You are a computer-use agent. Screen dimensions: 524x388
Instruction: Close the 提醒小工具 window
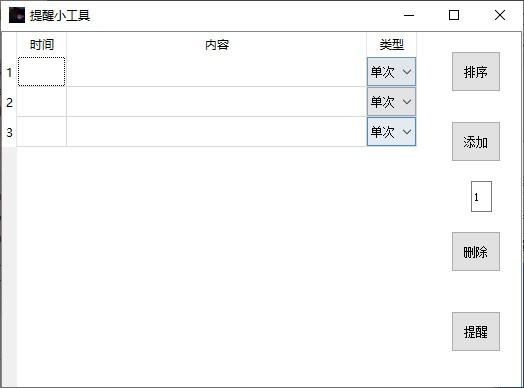[500, 15]
